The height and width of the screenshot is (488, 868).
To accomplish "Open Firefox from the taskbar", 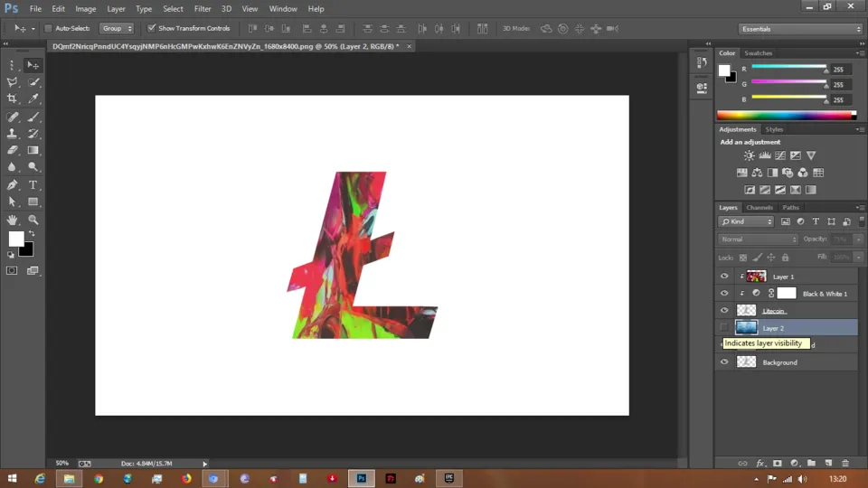I will [186, 479].
